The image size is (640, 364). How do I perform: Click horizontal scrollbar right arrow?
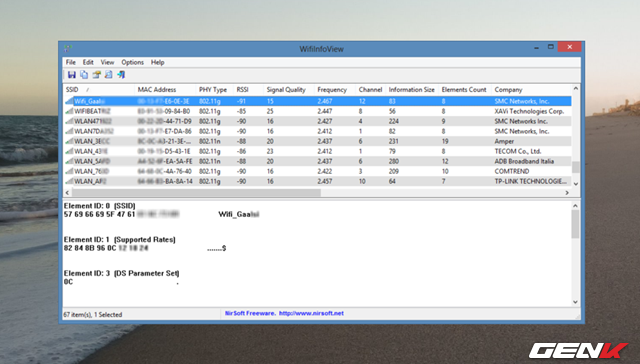567,193
